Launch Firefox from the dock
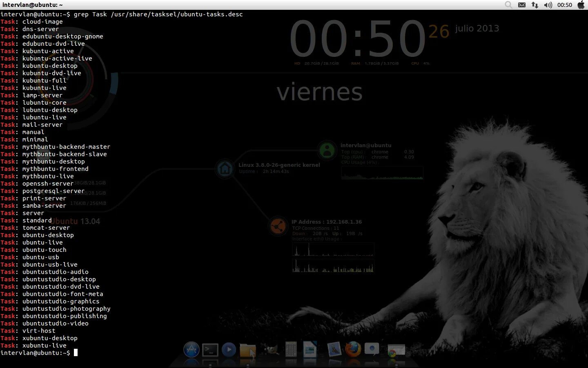This screenshot has height=368, width=588. tap(353, 350)
